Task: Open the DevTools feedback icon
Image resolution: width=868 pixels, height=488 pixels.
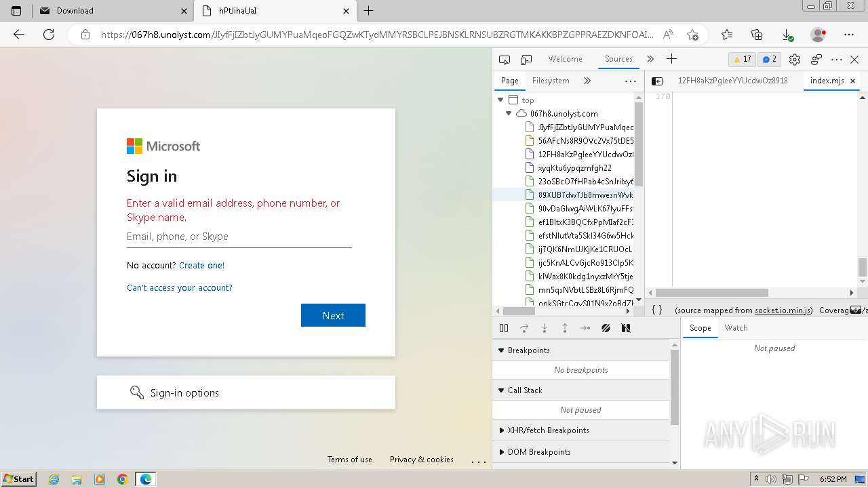Action: click(x=816, y=60)
